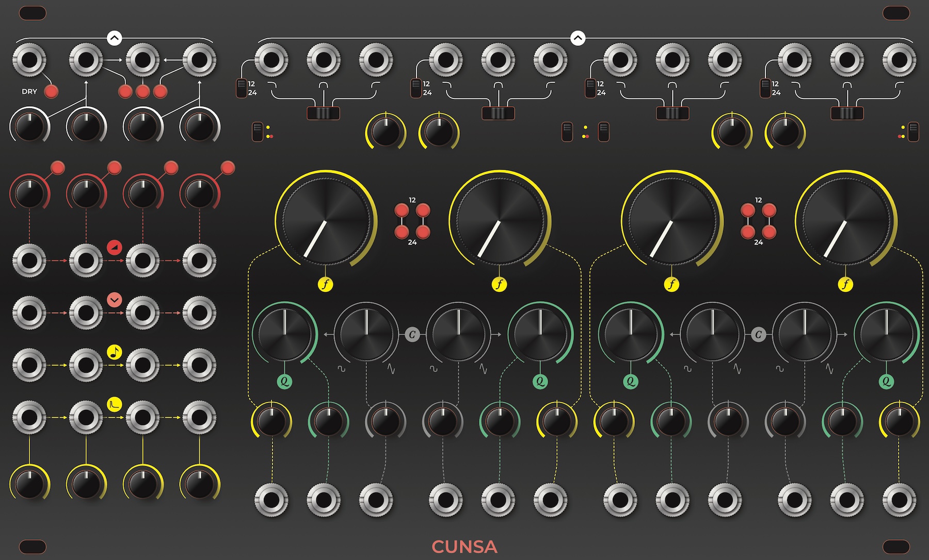Click the right-hand grey C badge

click(758, 335)
